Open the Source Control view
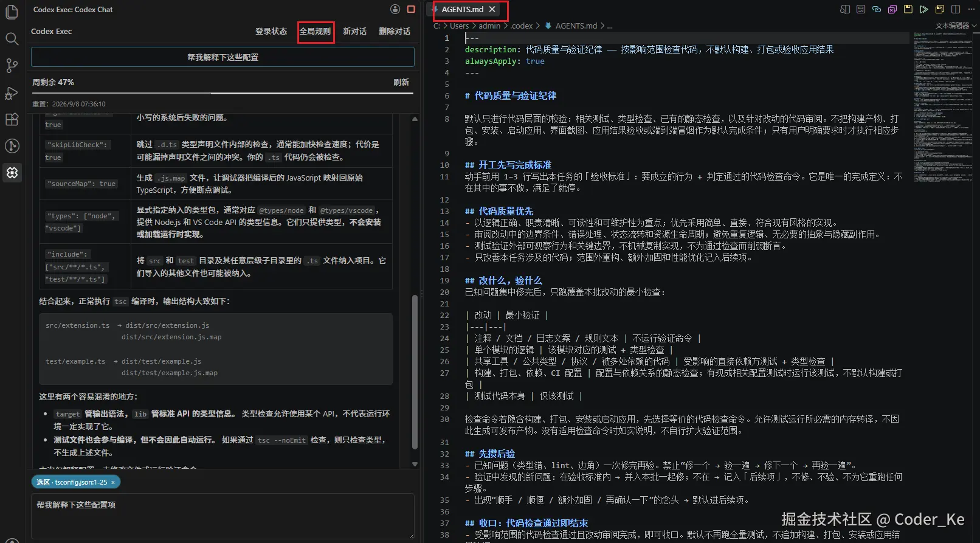Viewport: 980px width, 543px height. coord(12,66)
